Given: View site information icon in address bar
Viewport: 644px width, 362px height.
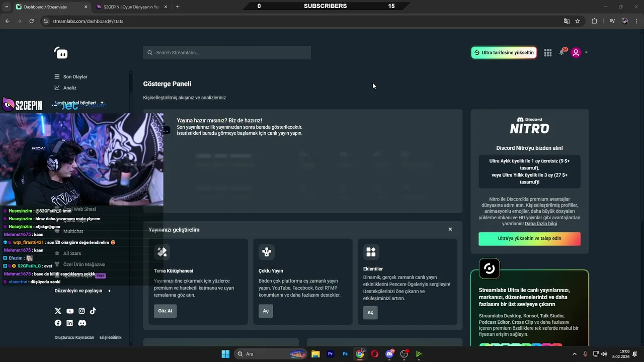Looking at the screenshot, I should click(x=46, y=21).
